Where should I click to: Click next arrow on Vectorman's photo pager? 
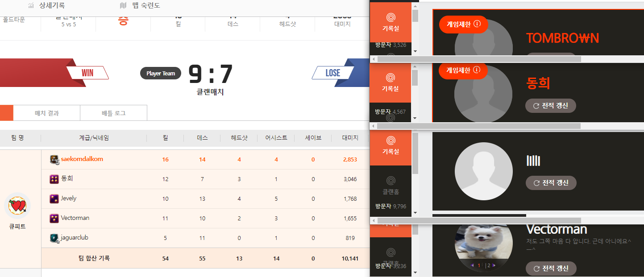(x=494, y=265)
